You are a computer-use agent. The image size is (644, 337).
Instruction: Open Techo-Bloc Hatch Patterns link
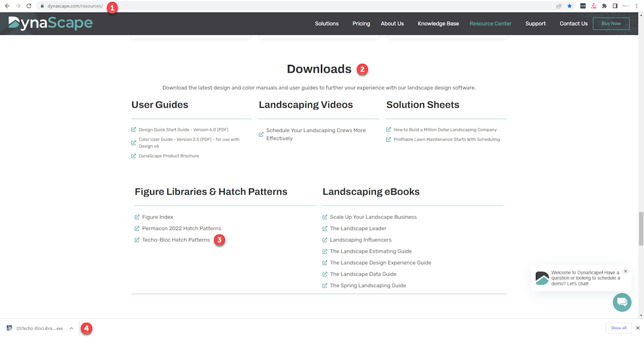176,240
